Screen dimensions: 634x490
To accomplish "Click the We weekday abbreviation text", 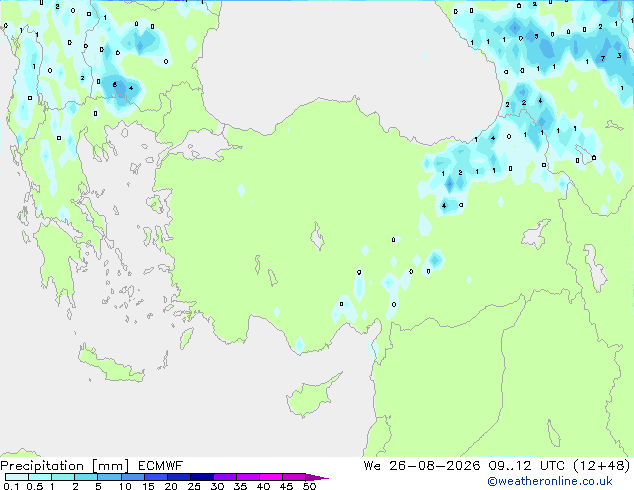I will [x=372, y=466].
